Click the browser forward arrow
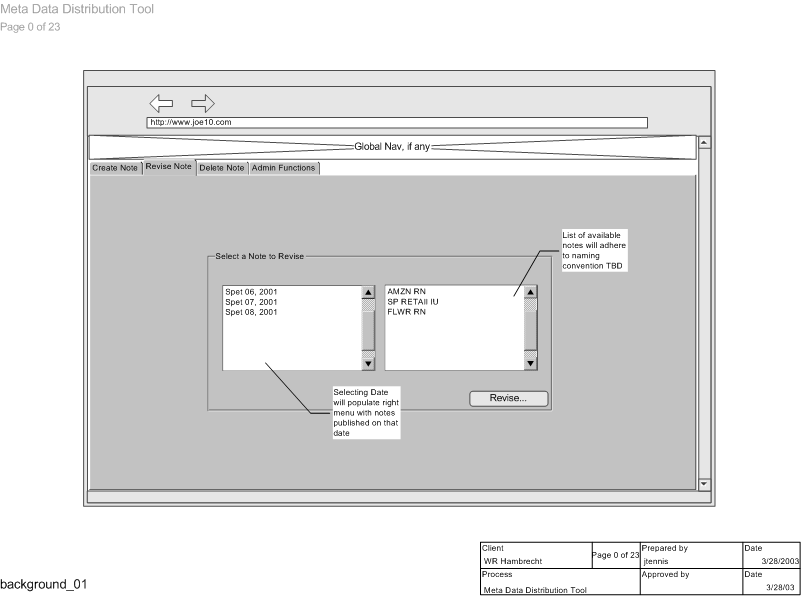 coord(202,102)
